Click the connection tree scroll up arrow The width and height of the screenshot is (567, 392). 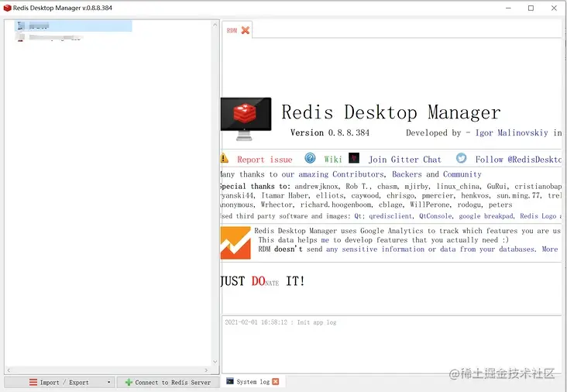tap(215, 25)
